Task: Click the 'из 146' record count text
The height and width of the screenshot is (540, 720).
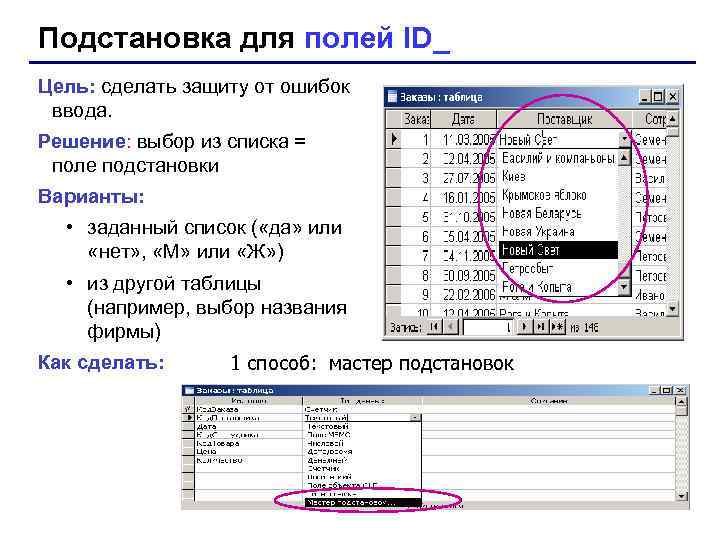Action: [x=584, y=327]
